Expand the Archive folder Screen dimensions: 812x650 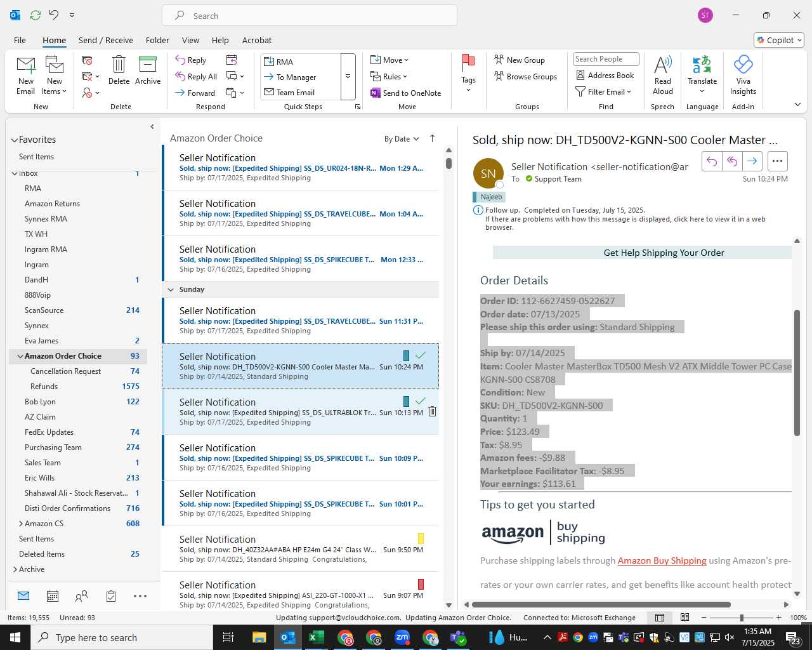[x=15, y=569]
